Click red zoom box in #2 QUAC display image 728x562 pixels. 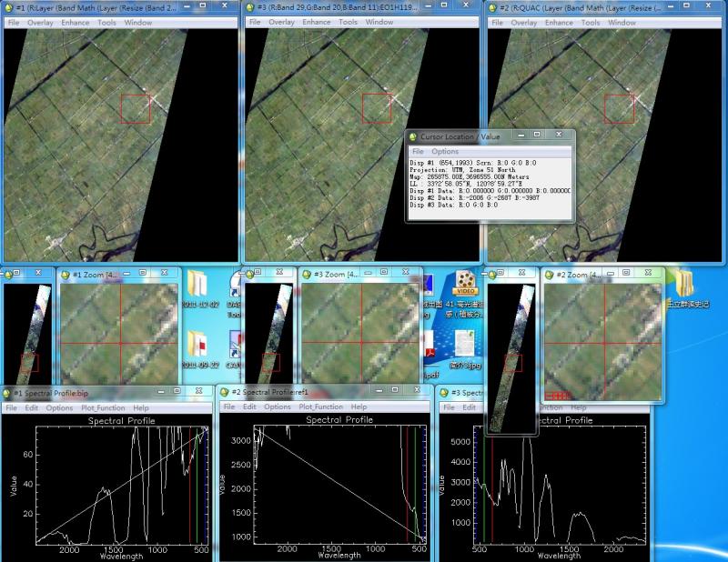620,109
